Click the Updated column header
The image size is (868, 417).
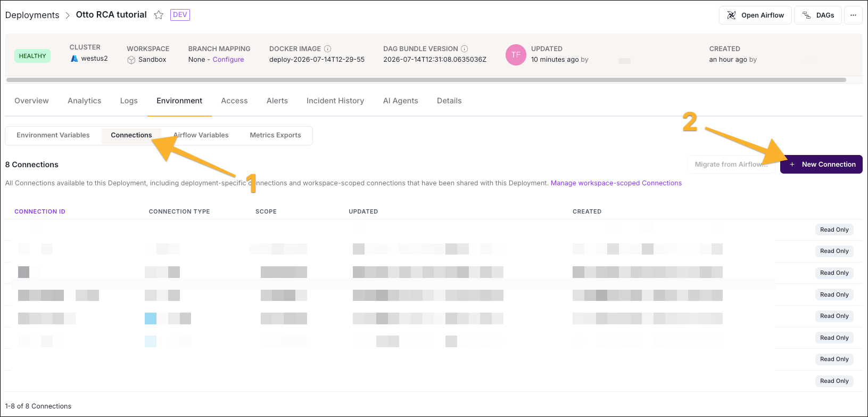click(x=363, y=211)
